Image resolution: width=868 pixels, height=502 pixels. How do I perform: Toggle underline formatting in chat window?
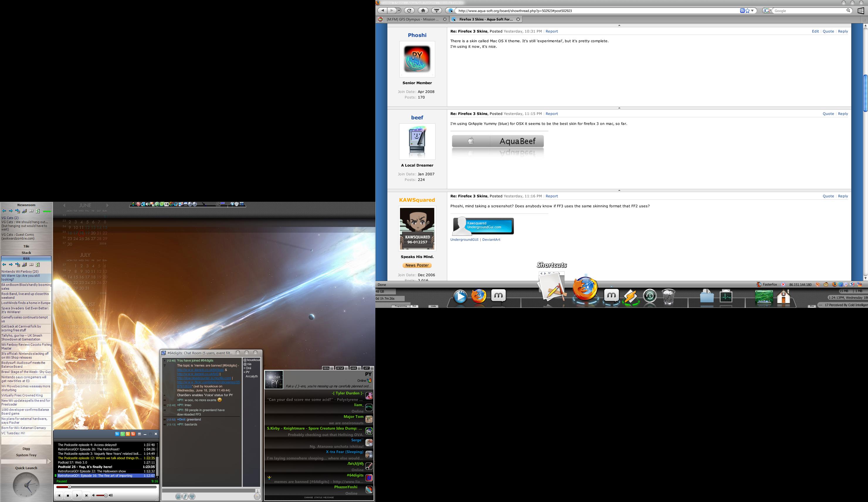[192, 496]
